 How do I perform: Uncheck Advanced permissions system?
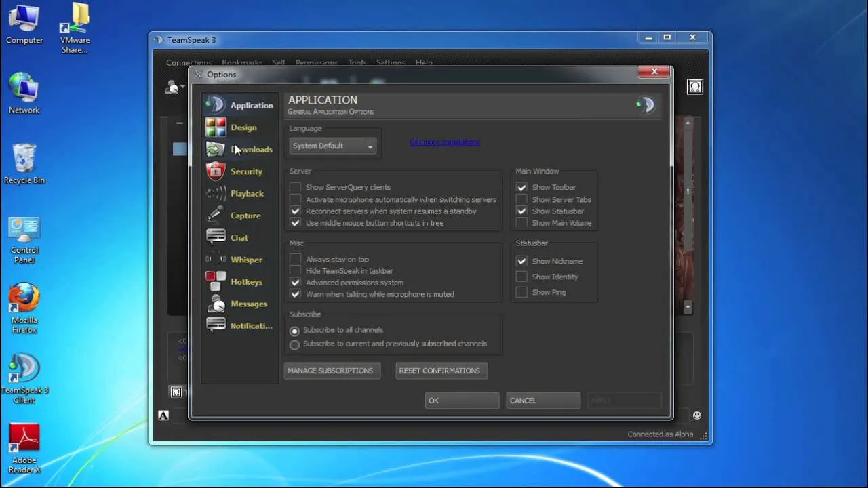coord(295,283)
